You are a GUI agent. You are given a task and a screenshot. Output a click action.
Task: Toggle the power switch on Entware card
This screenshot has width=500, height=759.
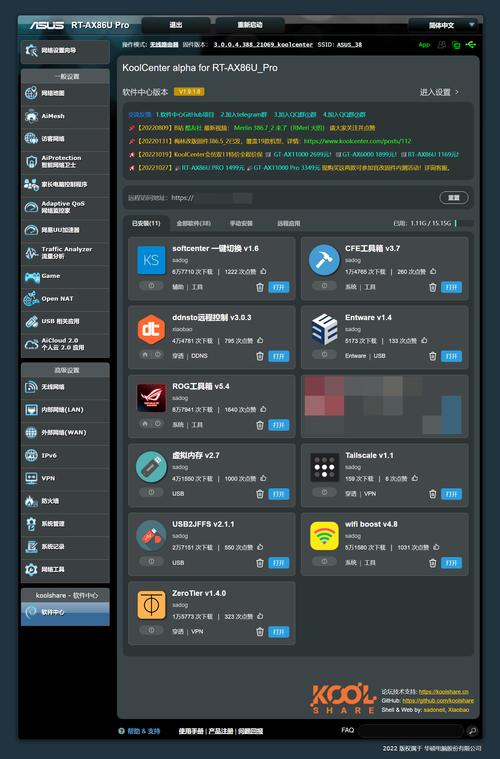pos(324,354)
